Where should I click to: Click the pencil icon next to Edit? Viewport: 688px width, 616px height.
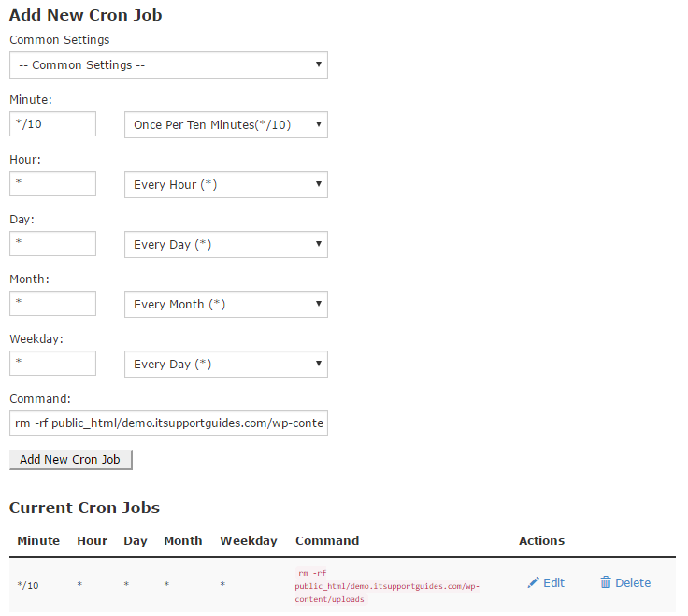pos(533,582)
